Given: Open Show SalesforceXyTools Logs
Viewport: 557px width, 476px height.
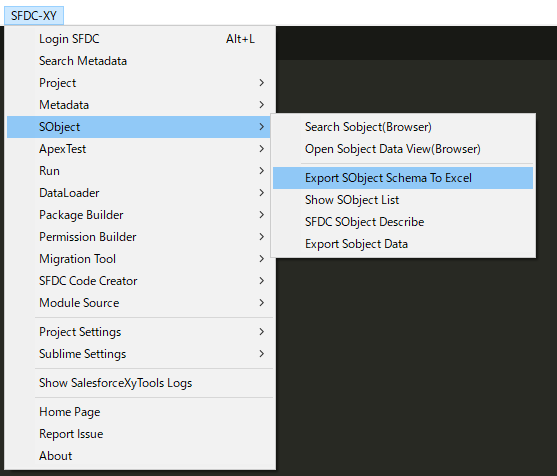Looking at the screenshot, I should (x=140, y=383).
